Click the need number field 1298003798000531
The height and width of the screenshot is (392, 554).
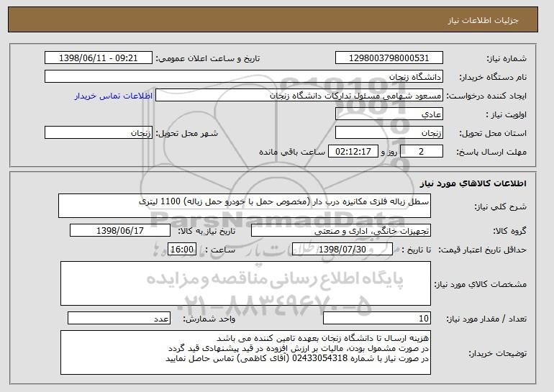tap(389, 58)
